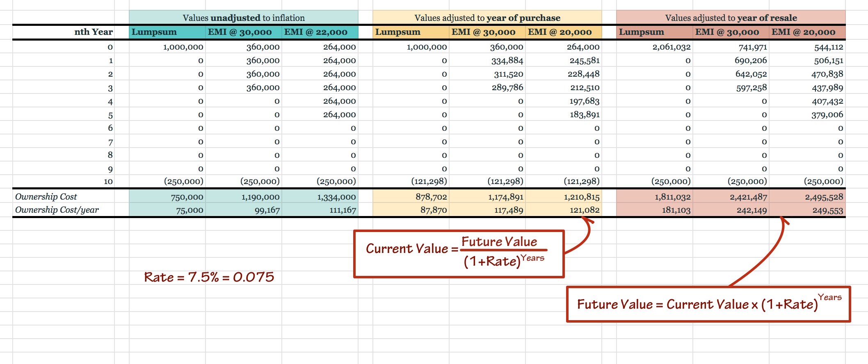Select the 'Current Value' formula text box
Screen dimensions: 868x364
pos(459,254)
